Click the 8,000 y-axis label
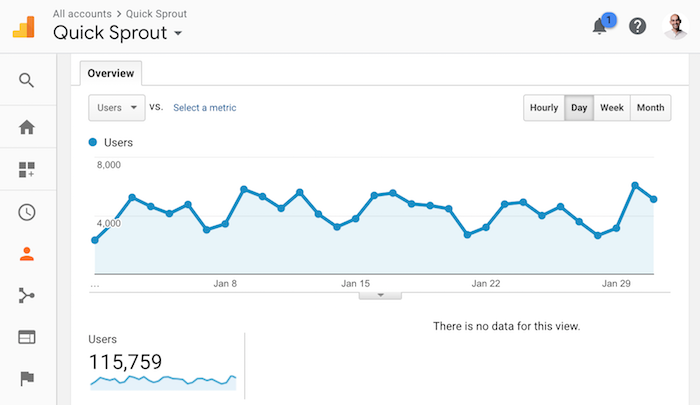The height and width of the screenshot is (405, 700). tap(109, 165)
